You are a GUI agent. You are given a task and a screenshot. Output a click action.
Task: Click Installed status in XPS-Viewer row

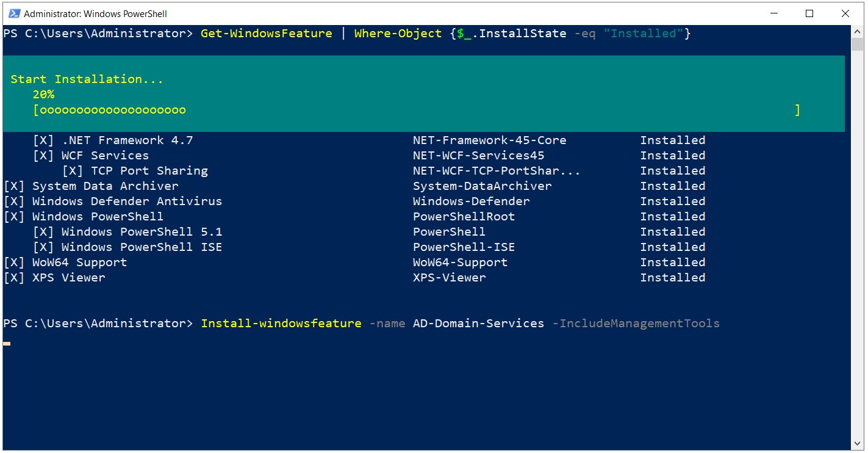[x=672, y=277]
